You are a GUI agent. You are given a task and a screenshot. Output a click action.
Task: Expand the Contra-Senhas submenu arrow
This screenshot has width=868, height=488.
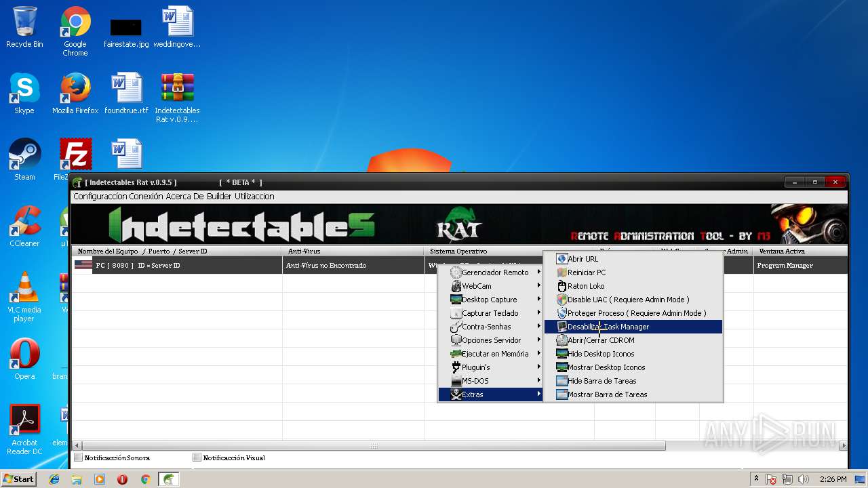click(x=539, y=327)
